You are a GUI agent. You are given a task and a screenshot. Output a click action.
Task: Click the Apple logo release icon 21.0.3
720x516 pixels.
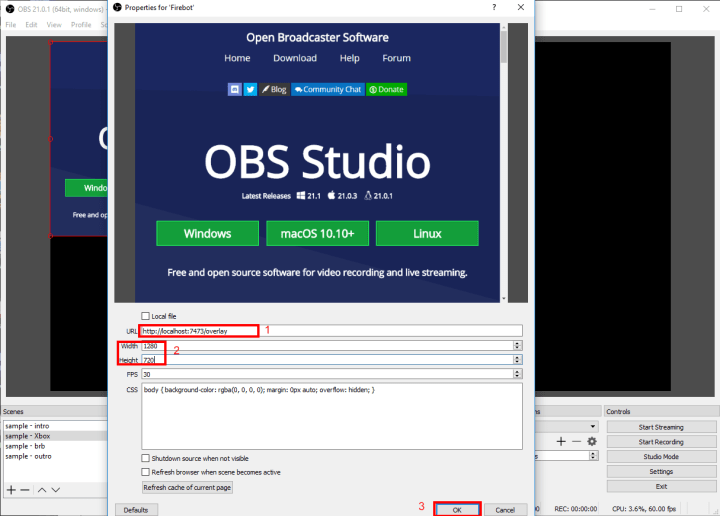click(x=332, y=196)
